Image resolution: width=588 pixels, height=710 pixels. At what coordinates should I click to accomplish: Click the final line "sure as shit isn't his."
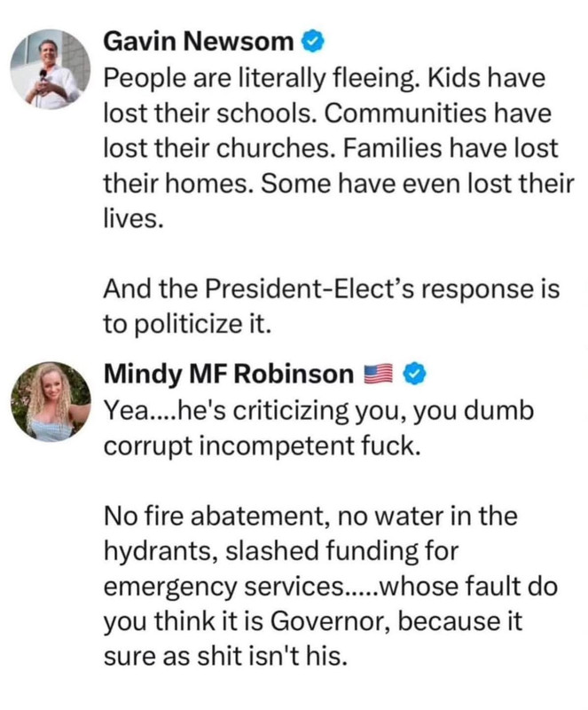[226, 656]
